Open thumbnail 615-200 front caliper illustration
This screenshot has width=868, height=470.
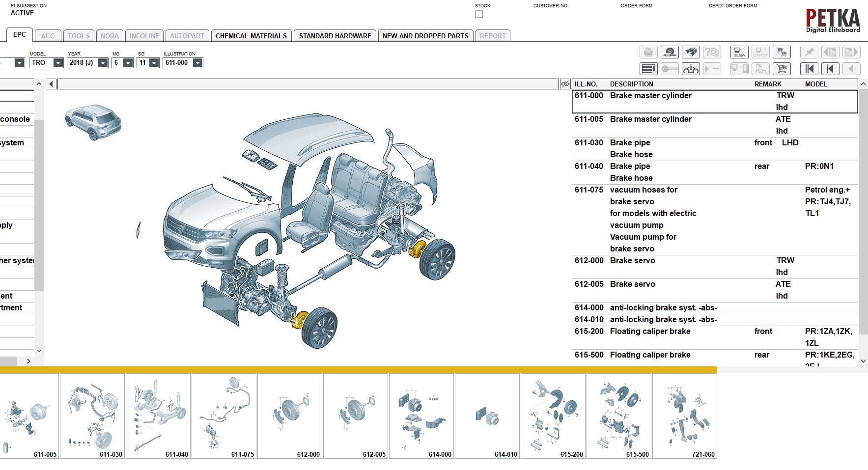tap(553, 416)
